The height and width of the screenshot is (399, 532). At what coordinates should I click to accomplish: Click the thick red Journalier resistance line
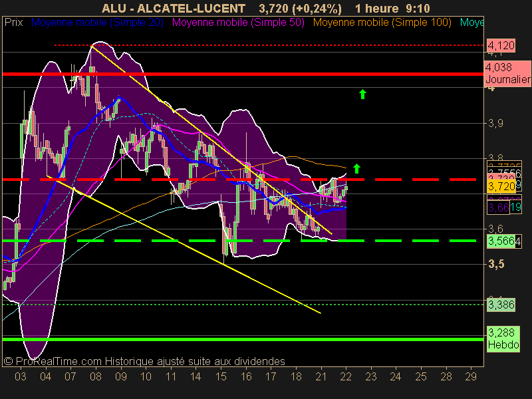[x=243, y=74]
